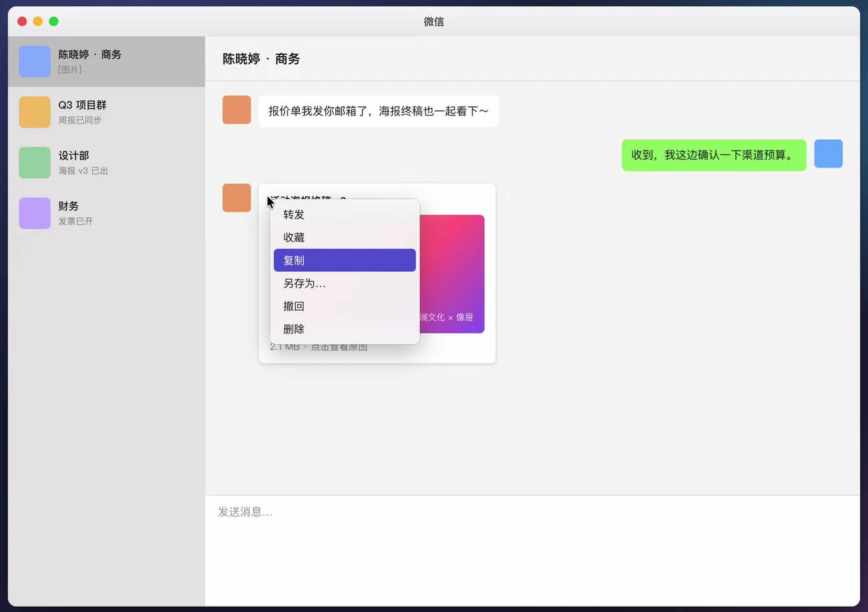Choose 收藏 in the context menu
The height and width of the screenshot is (612, 868).
tap(345, 237)
